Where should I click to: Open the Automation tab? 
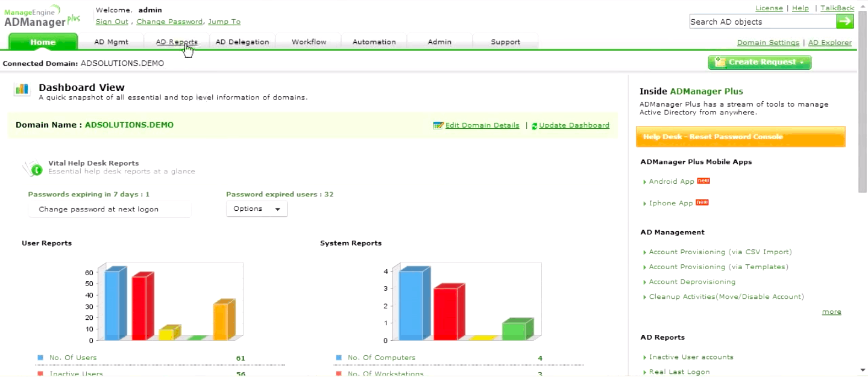pyautogui.click(x=374, y=42)
